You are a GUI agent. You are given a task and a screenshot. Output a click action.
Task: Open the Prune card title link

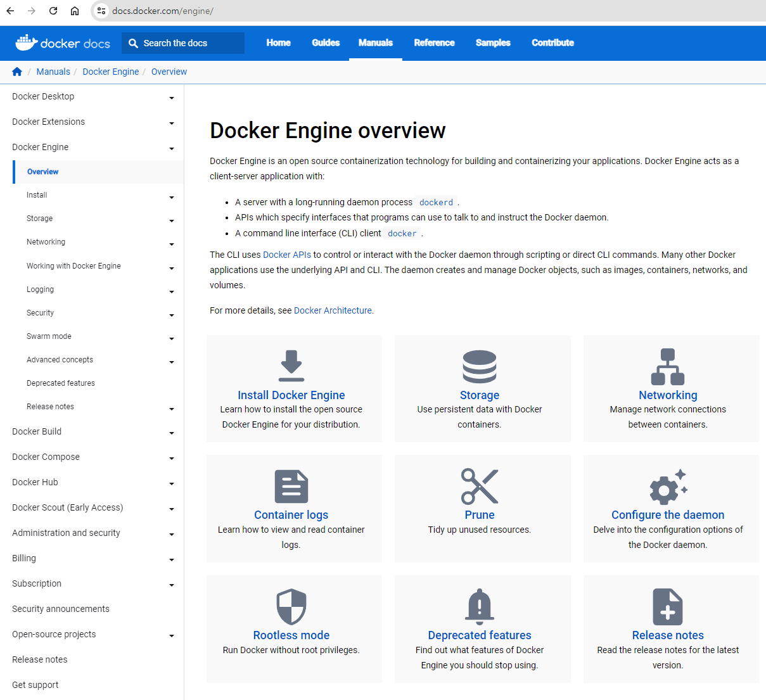(480, 515)
